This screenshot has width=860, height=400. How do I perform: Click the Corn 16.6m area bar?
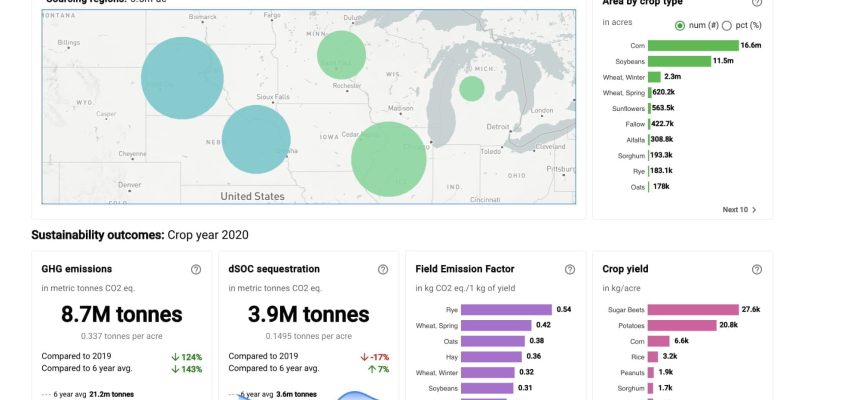693,46
